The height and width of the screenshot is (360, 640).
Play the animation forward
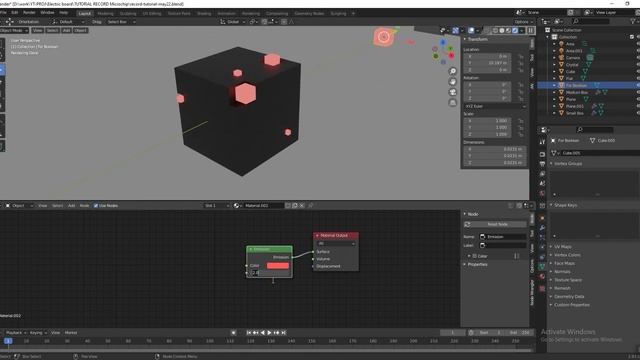pyautogui.click(x=269, y=333)
